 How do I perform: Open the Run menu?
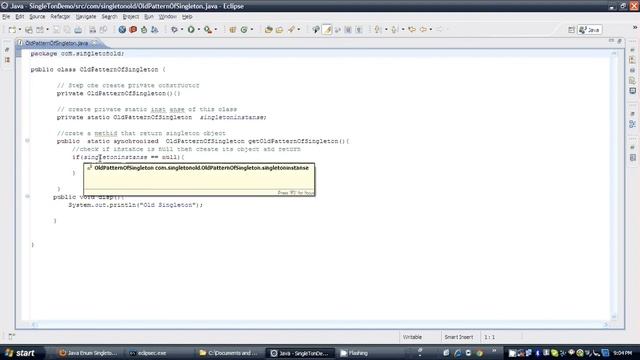pos(149,17)
